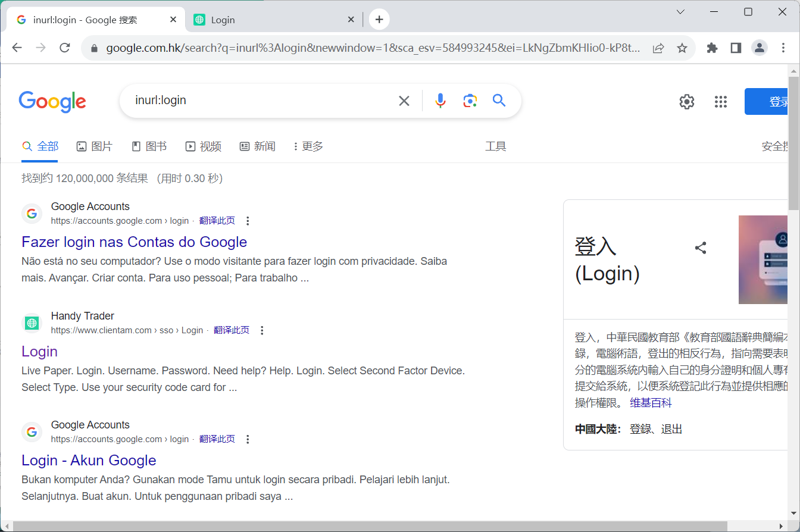Open the Extensions puzzle icon
The height and width of the screenshot is (532, 800).
712,48
